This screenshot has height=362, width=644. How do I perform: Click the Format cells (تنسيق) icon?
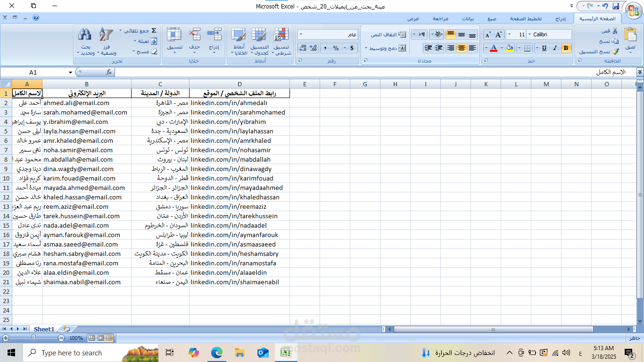point(174,35)
